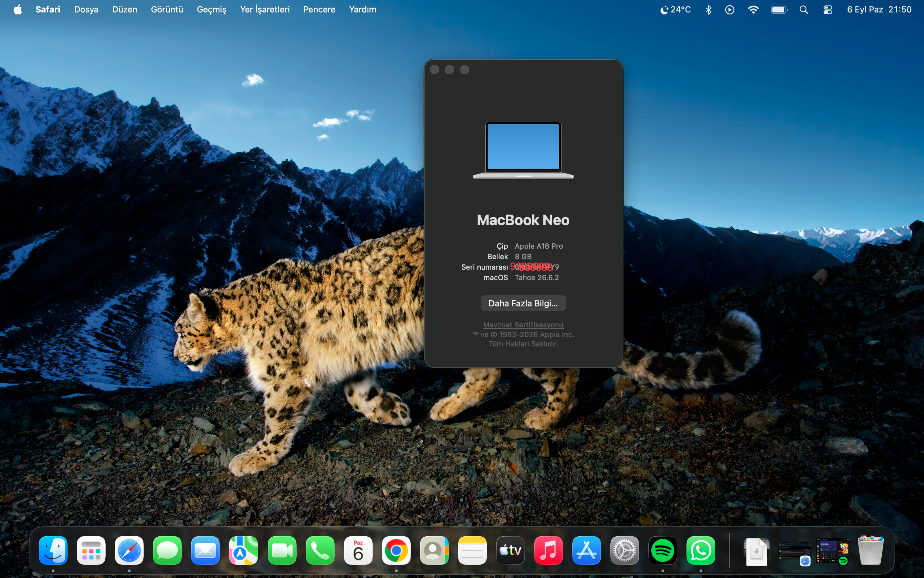Open Finder from the Dock
924x578 pixels.
click(x=53, y=550)
